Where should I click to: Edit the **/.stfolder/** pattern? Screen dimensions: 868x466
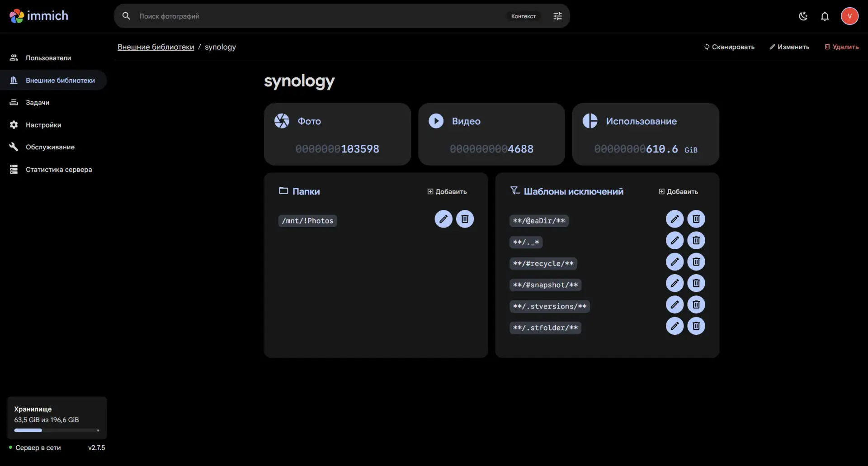point(675,326)
